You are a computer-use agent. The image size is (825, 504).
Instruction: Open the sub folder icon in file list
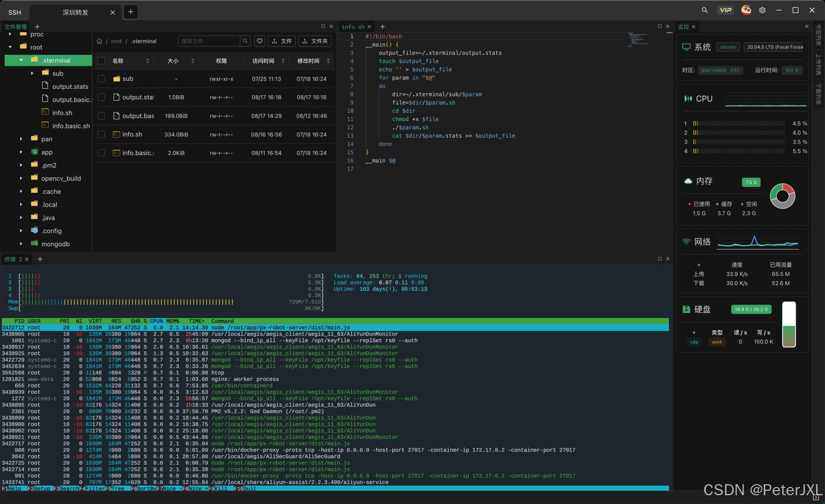point(116,79)
